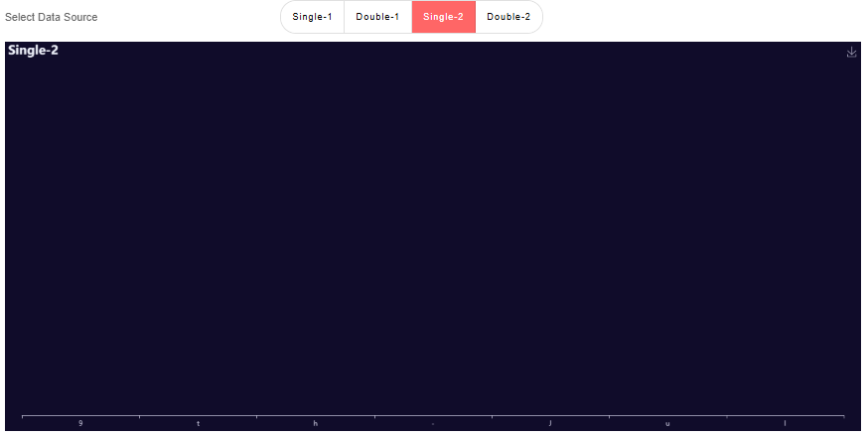
Task: Select the Single-1 data source
Action: tap(312, 17)
